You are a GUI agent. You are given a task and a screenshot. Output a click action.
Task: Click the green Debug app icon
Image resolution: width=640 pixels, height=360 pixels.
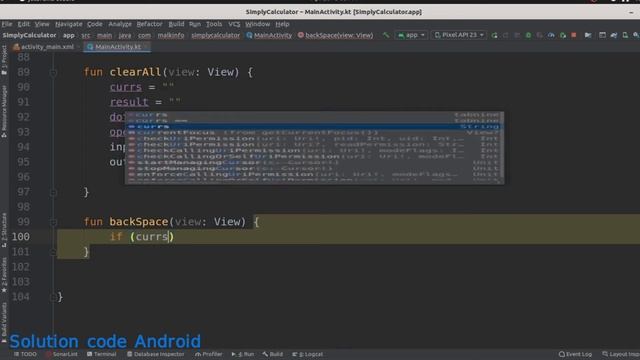(x=528, y=36)
